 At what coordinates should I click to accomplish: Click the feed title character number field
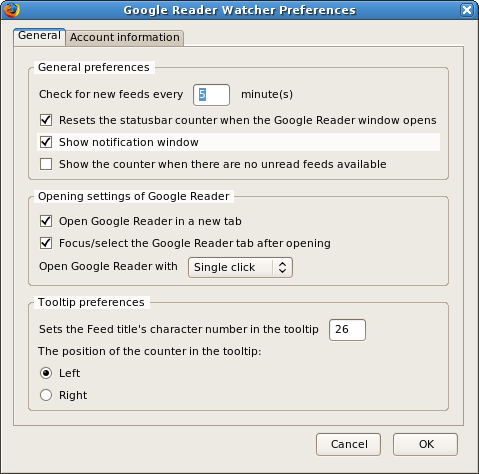point(347,330)
